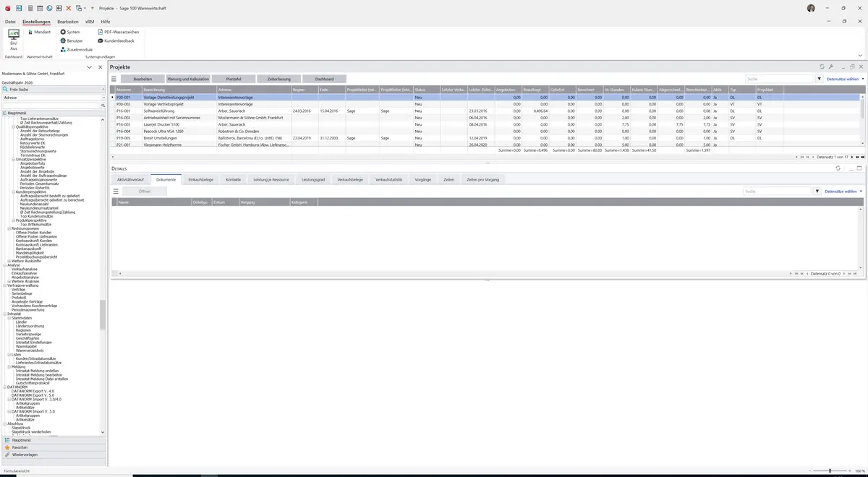Sort by the Bezeichnung column header

[179, 90]
